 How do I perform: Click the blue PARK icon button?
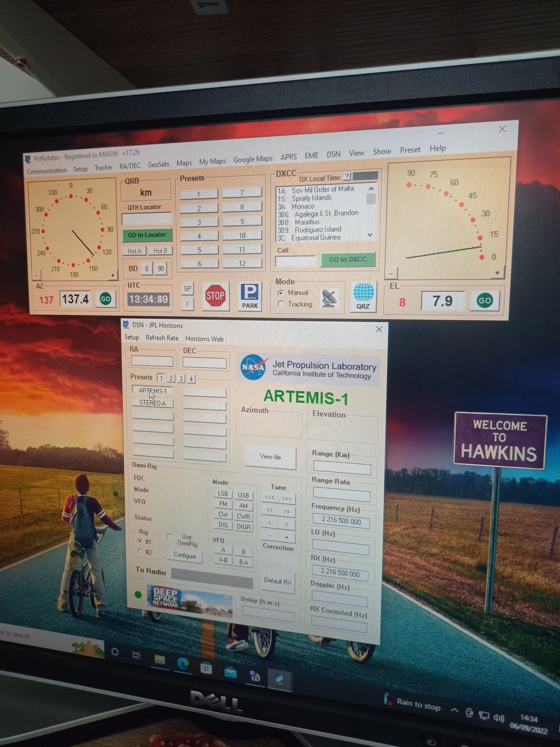[250, 297]
